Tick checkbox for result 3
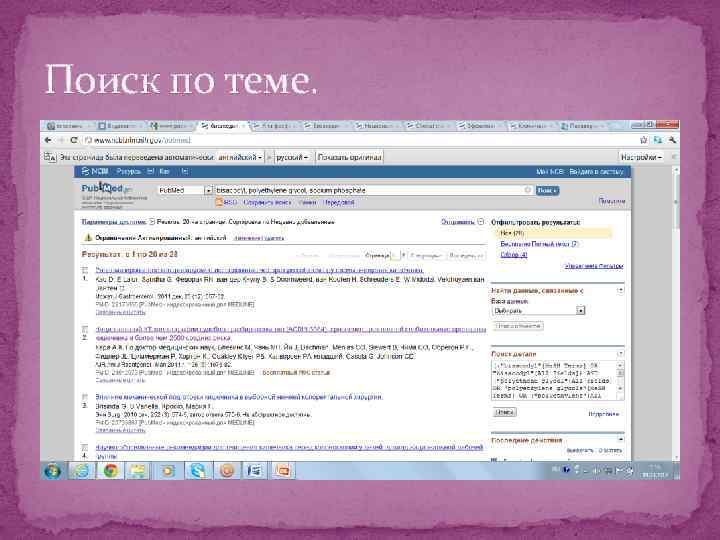Image resolution: width=720 pixels, height=540 pixels. pos(85,397)
